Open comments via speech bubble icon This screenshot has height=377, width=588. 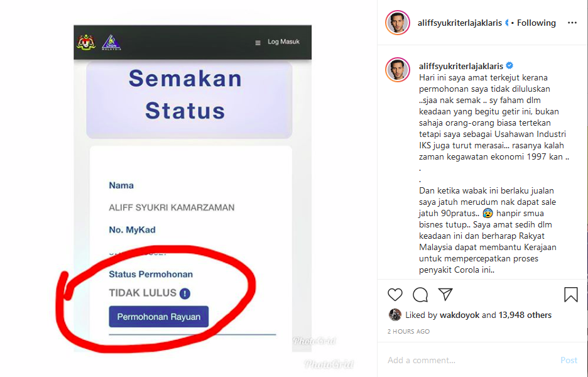tap(420, 295)
